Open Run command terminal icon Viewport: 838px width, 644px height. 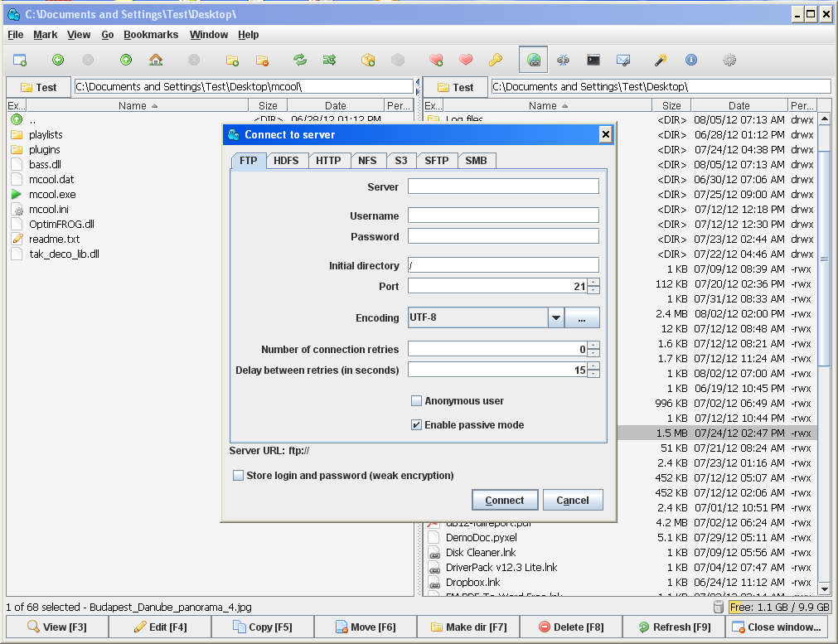pyautogui.click(x=593, y=60)
